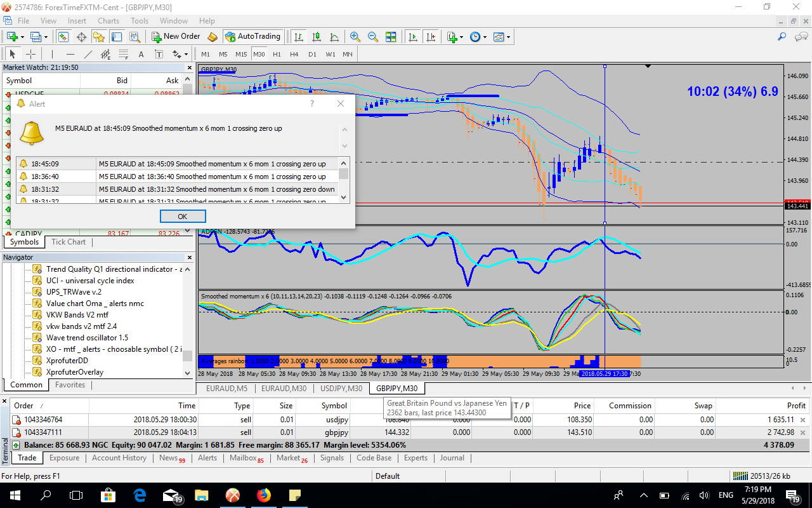The image size is (812, 508).
Task: Select the Fibonacci retracement tool
Action: (123, 54)
